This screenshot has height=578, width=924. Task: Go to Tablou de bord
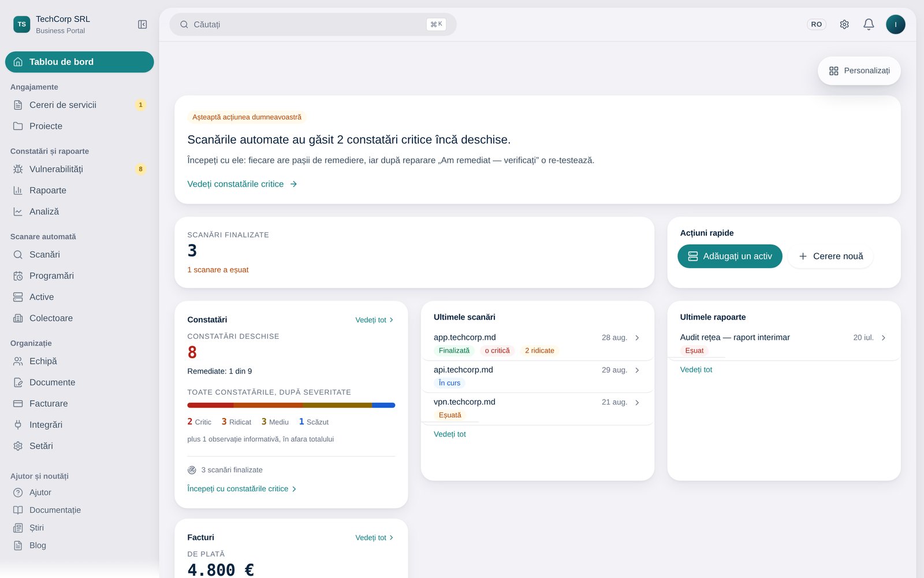pos(80,62)
